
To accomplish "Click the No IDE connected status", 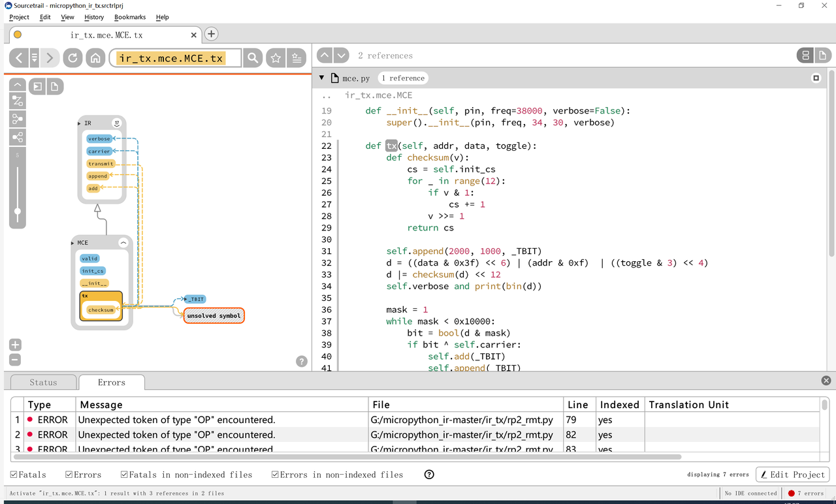I will (751, 493).
